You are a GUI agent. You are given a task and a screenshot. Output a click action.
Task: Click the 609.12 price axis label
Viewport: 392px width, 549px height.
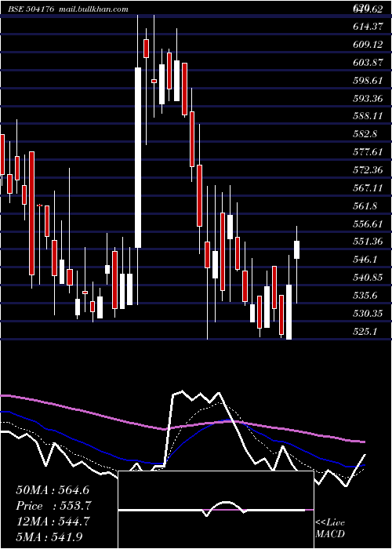coord(368,45)
